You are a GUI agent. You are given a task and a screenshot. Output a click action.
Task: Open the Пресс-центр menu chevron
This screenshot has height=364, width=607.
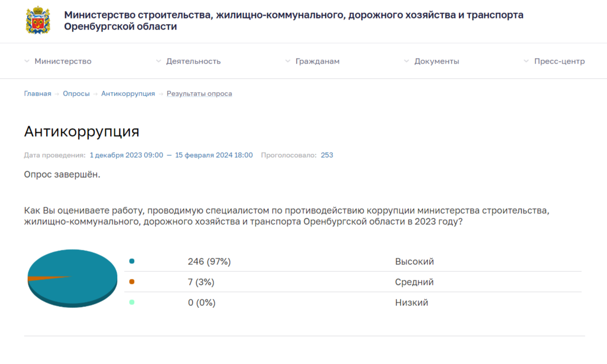coord(526,61)
